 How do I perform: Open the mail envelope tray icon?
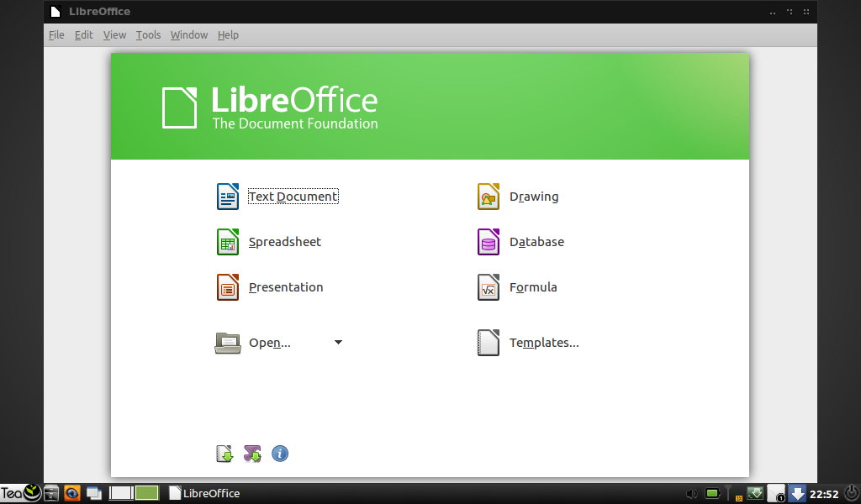click(x=776, y=493)
